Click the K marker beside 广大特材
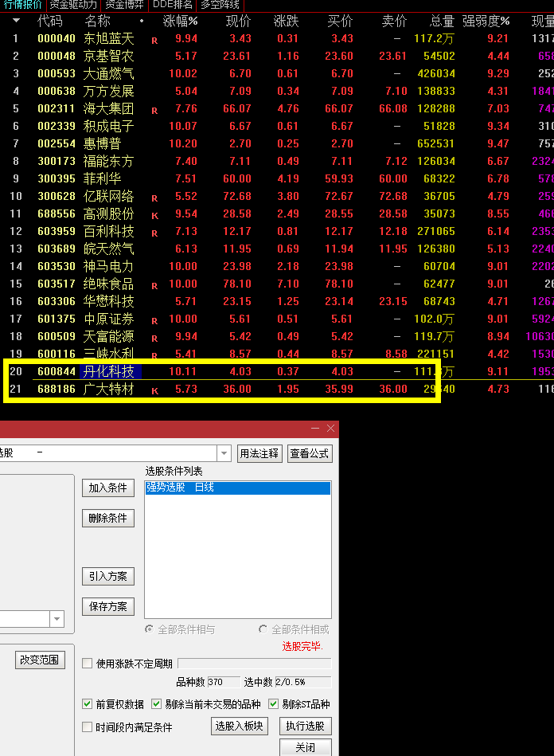 [x=154, y=391]
